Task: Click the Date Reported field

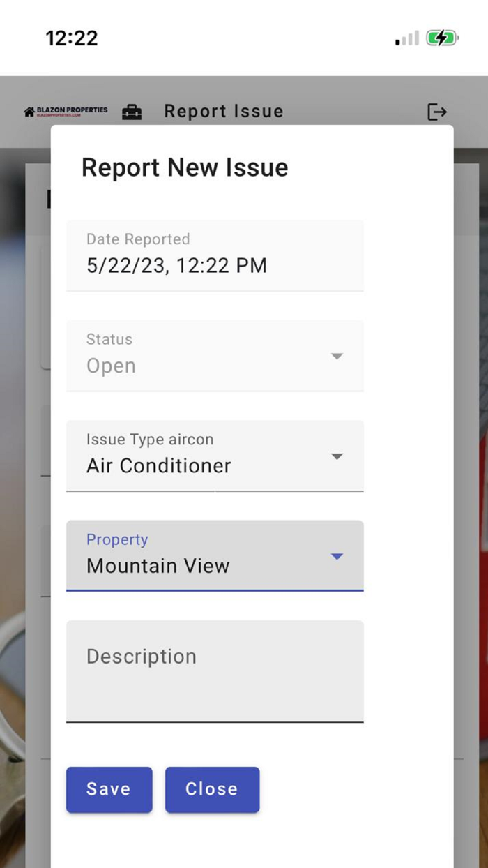Action: point(215,255)
